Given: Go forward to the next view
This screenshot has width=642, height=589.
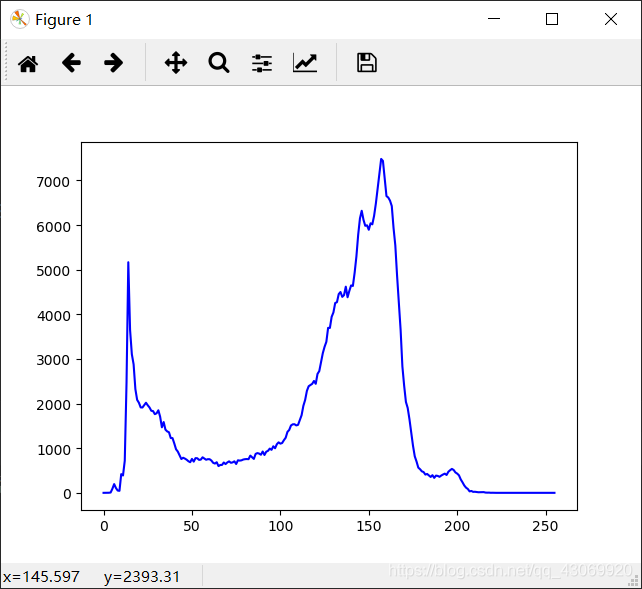Looking at the screenshot, I should 113,63.
